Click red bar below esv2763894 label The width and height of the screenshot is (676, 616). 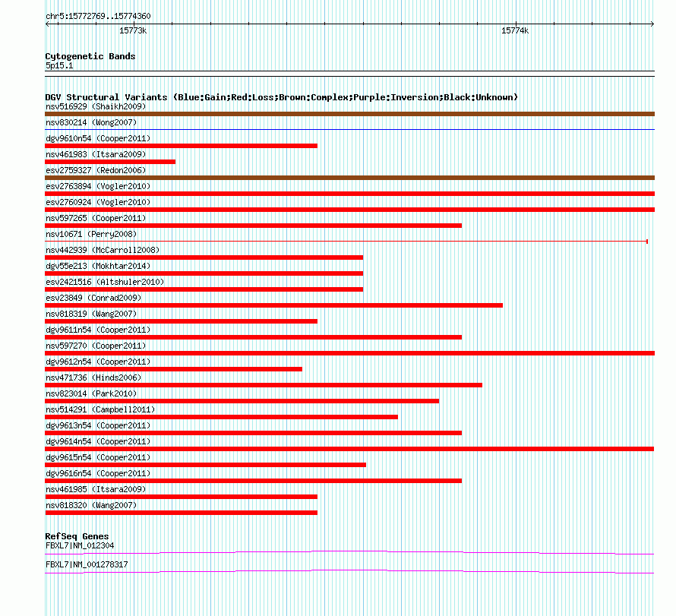tap(349, 194)
